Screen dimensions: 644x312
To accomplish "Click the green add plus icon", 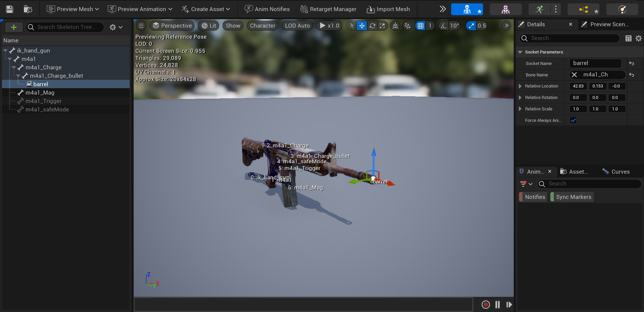I will click(x=14, y=27).
